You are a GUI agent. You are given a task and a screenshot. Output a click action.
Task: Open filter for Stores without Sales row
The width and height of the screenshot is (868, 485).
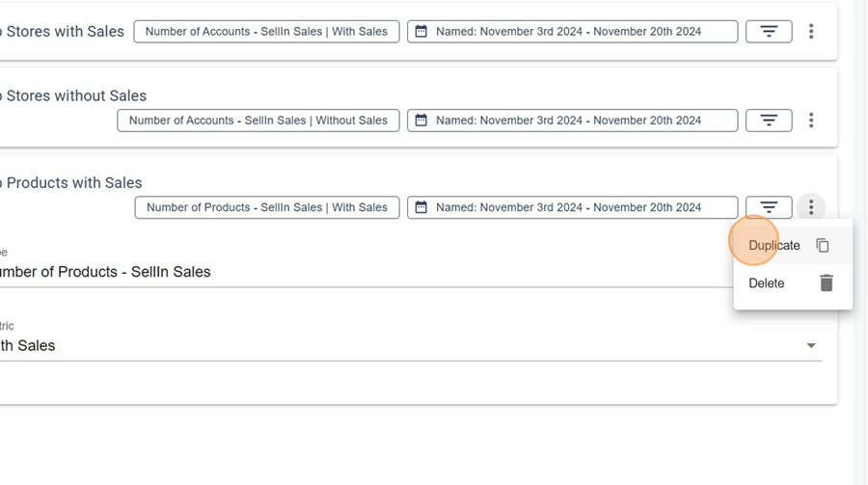click(x=769, y=121)
